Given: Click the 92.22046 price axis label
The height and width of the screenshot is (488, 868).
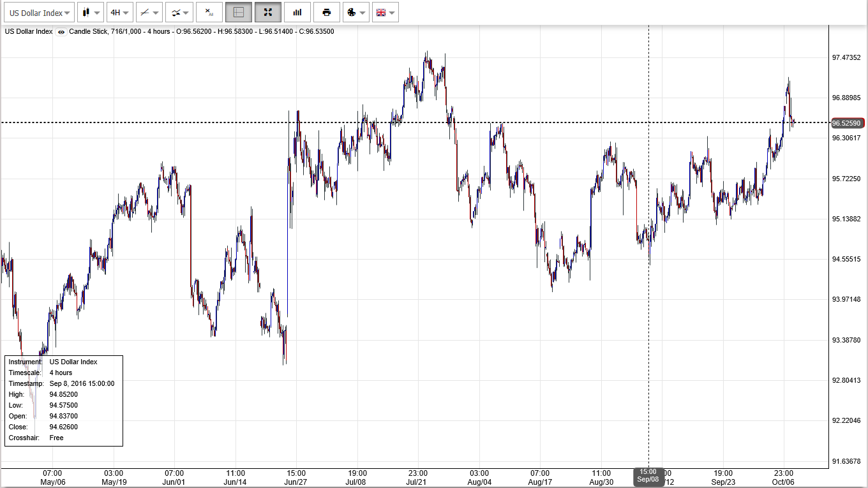Looking at the screenshot, I should pyautogui.click(x=846, y=420).
